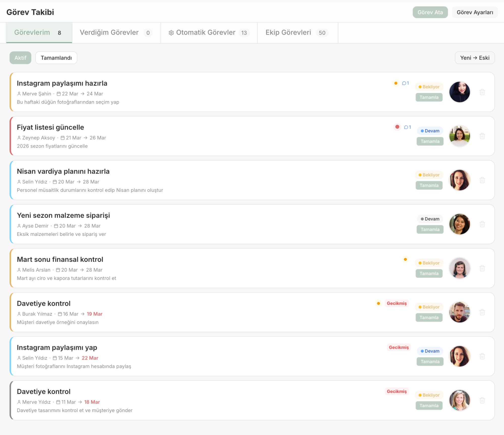Delete the Mart sonu finansal kontrol task
504x435 pixels.
[x=482, y=268]
